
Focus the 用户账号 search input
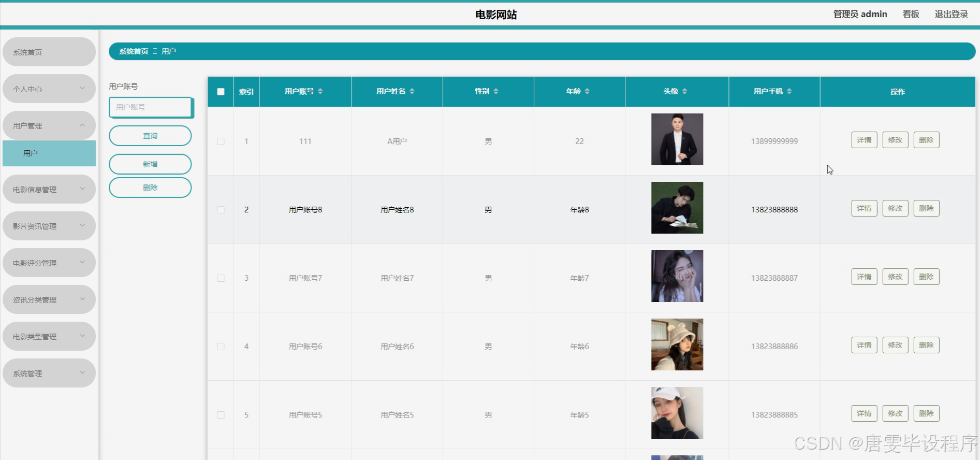click(x=151, y=107)
